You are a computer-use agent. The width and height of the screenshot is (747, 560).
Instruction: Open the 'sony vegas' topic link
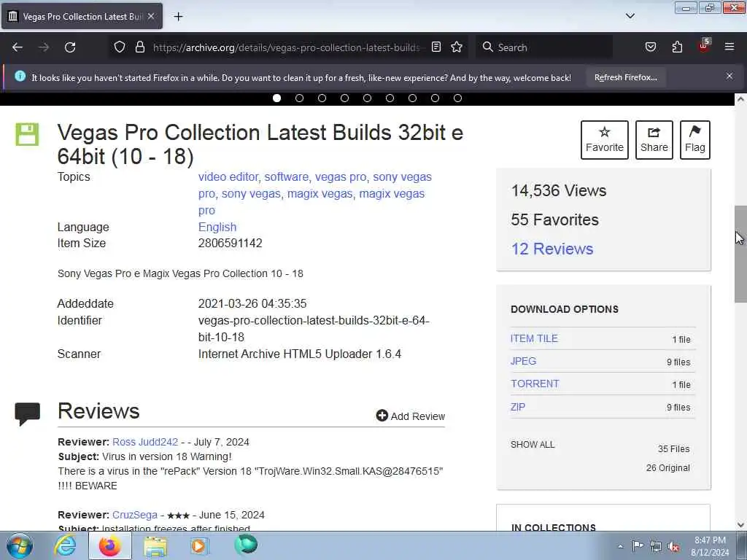coord(251,194)
